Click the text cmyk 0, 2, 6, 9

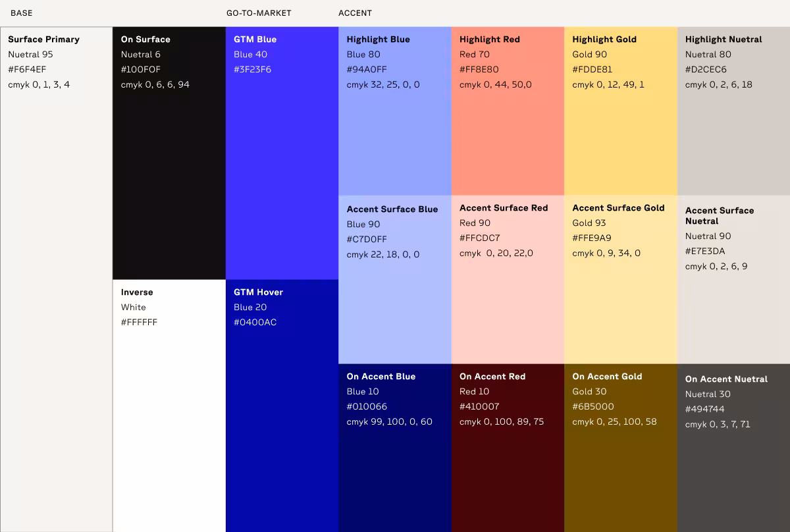pyautogui.click(x=716, y=266)
